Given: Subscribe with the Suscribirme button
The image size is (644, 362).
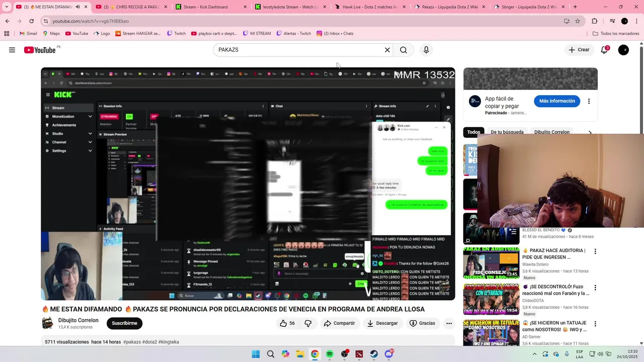Looking at the screenshot, I should coord(124,323).
